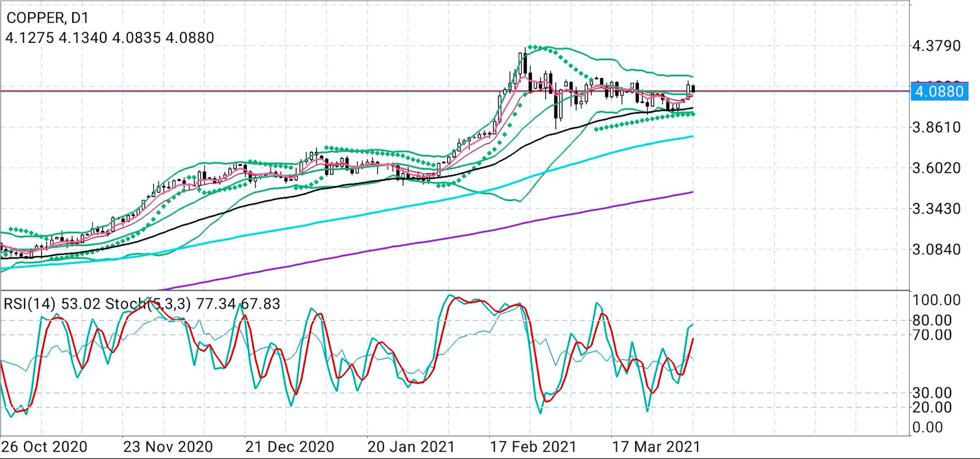Pick the 20 Jan 2021 date label
This screenshot has height=459, width=980.
410,447
